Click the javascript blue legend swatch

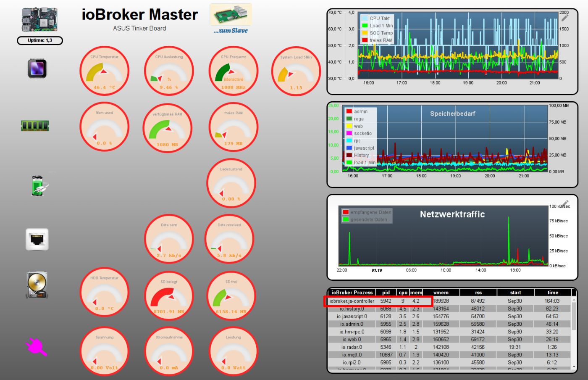point(349,148)
